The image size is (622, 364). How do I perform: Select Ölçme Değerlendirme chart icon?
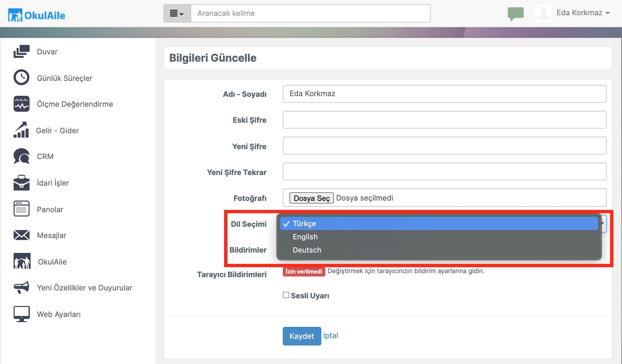click(22, 104)
